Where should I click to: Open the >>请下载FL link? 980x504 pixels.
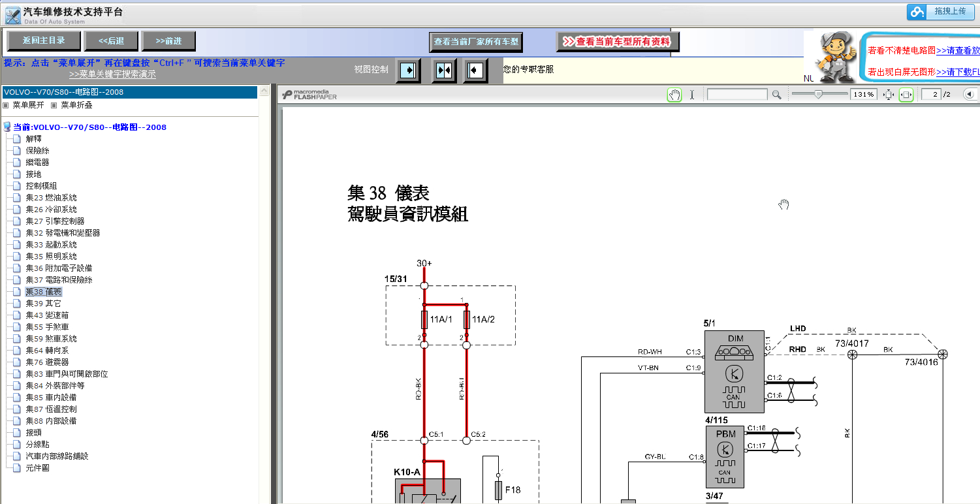958,72
